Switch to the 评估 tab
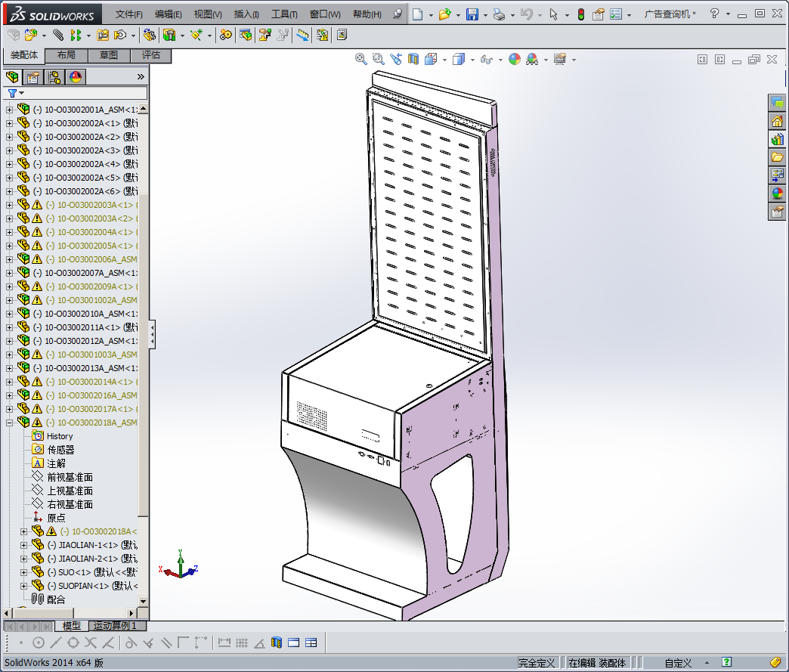This screenshot has height=672, width=789. [151, 55]
